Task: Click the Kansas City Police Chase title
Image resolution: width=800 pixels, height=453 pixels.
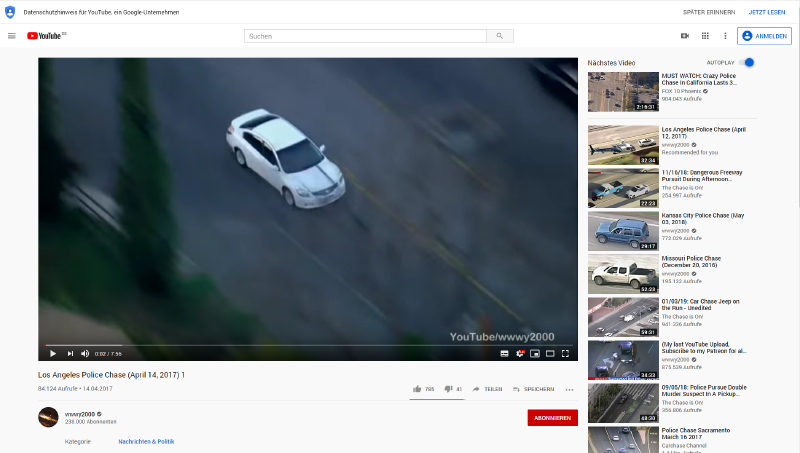Action: point(703,219)
